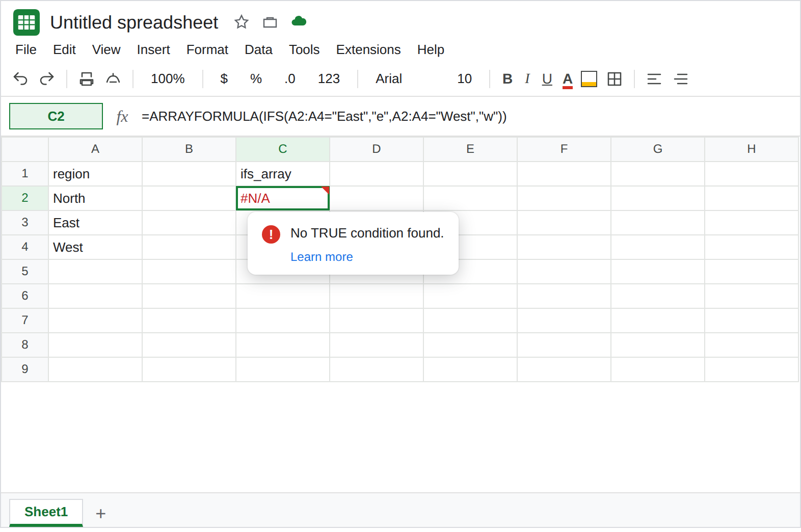Screen dimensions: 801x532
Task: Click the C2 name box
Action: coord(56,116)
